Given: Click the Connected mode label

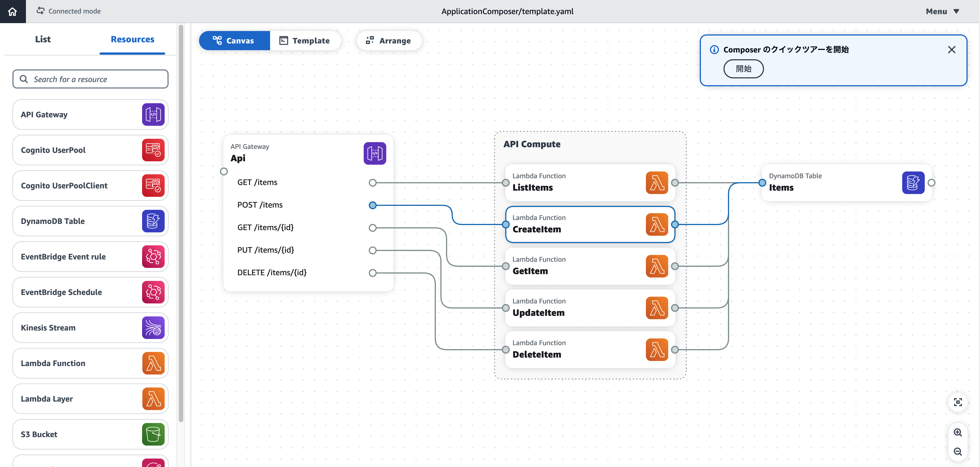Looking at the screenshot, I should click(74, 11).
